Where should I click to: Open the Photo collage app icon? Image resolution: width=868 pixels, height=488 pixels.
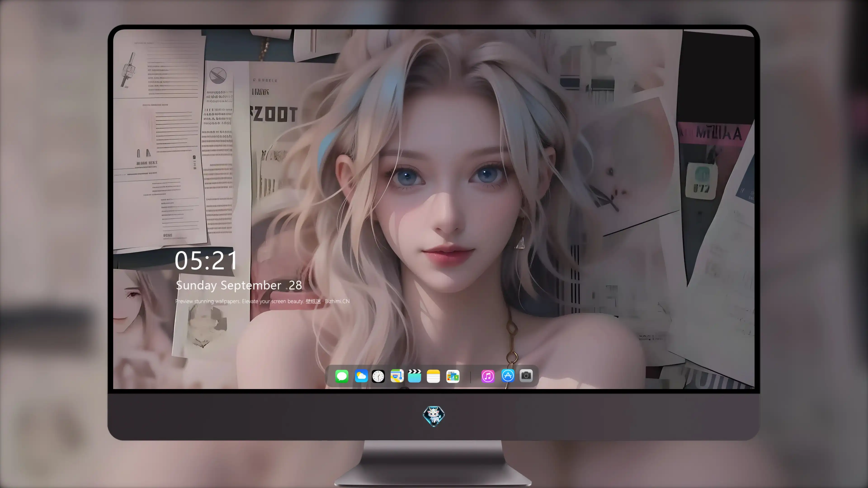(x=453, y=376)
